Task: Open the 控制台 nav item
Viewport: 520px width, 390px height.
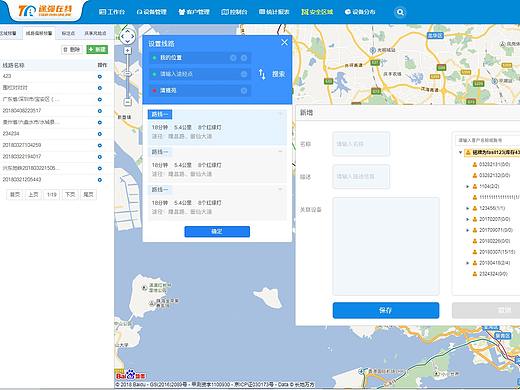Action: coord(234,12)
